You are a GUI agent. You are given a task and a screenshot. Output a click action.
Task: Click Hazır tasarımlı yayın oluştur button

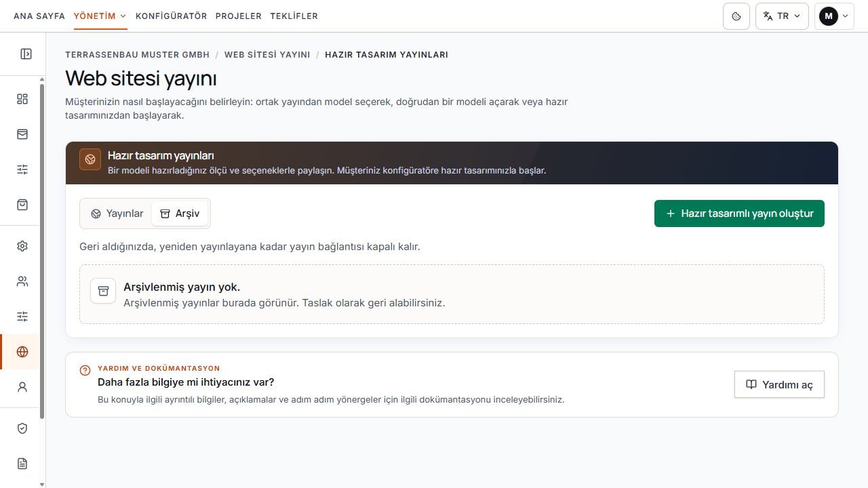(x=739, y=213)
